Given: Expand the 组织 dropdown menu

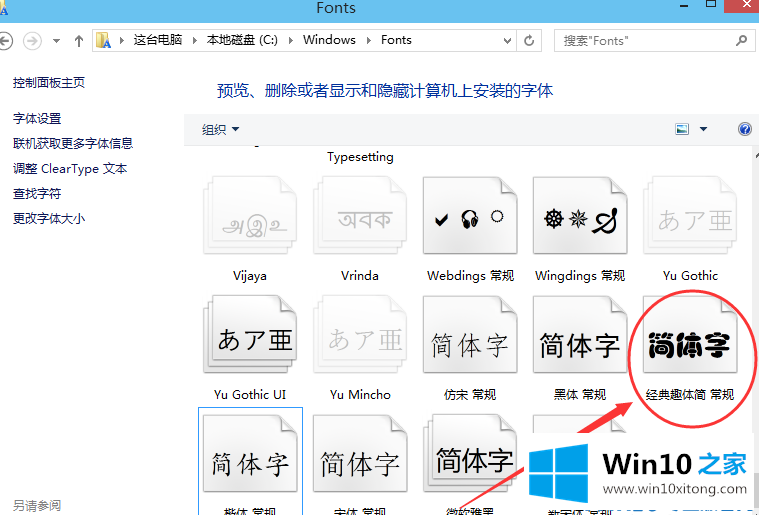Looking at the screenshot, I should pyautogui.click(x=221, y=129).
